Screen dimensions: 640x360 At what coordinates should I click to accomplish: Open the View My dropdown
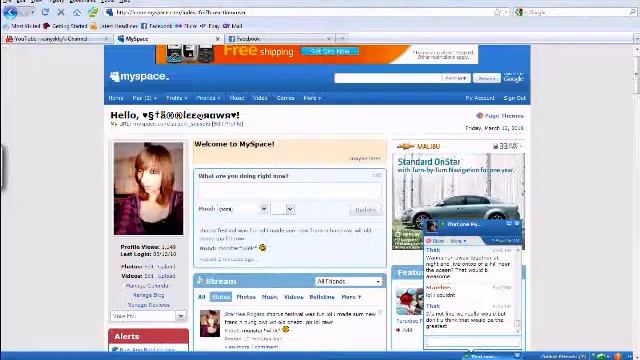148,316
